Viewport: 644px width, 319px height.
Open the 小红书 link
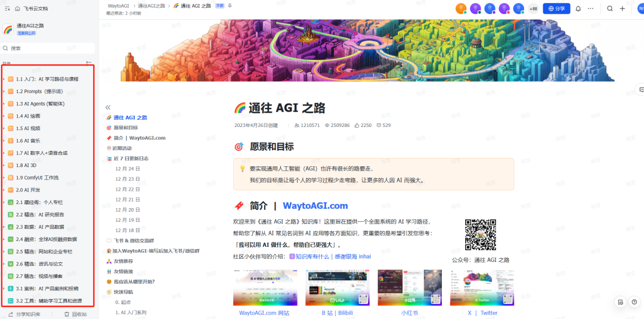410,313
